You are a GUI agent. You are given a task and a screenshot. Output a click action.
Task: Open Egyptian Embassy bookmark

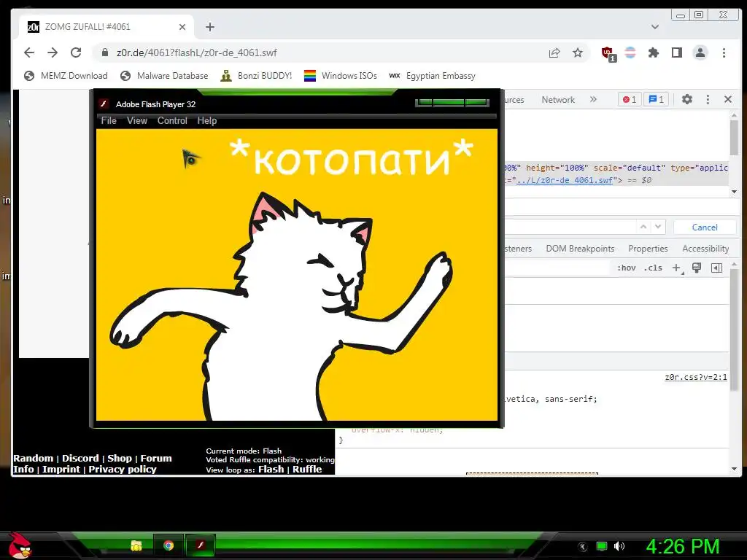pos(432,76)
